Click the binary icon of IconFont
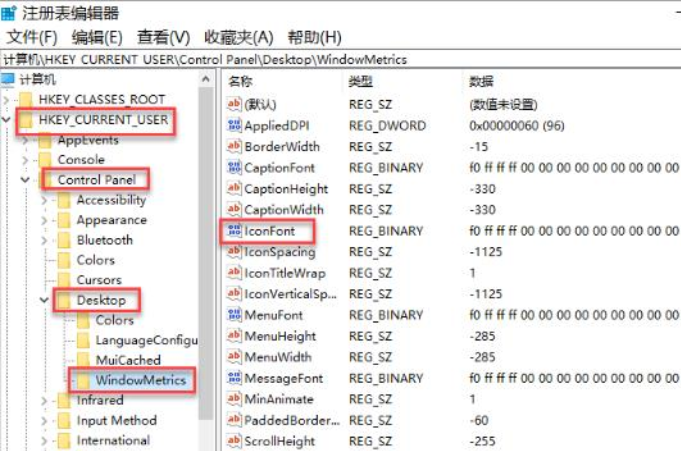The image size is (681, 451). pos(234,231)
